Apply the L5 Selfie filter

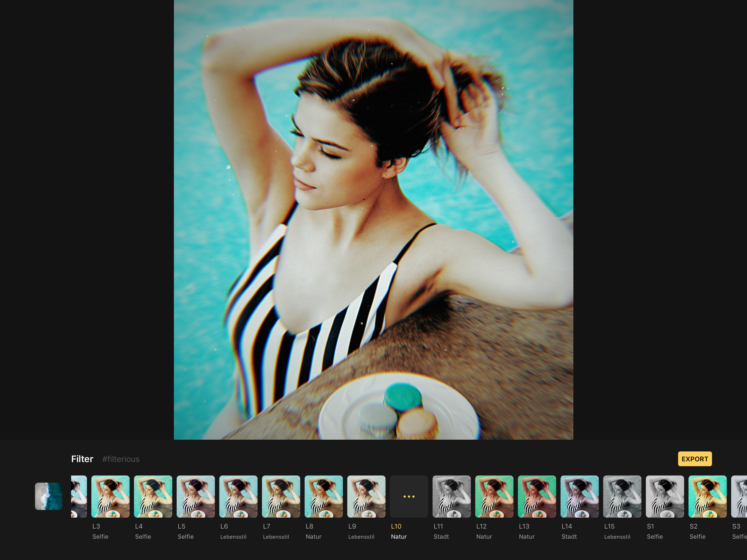click(x=195, y=496)
